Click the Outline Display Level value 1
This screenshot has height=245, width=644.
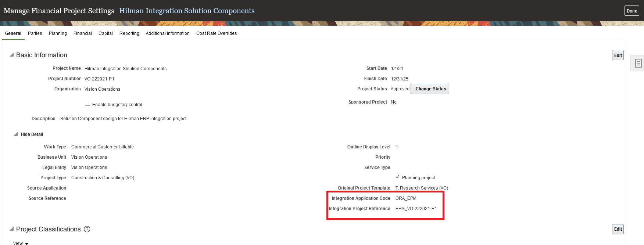[x=397, y=147]
